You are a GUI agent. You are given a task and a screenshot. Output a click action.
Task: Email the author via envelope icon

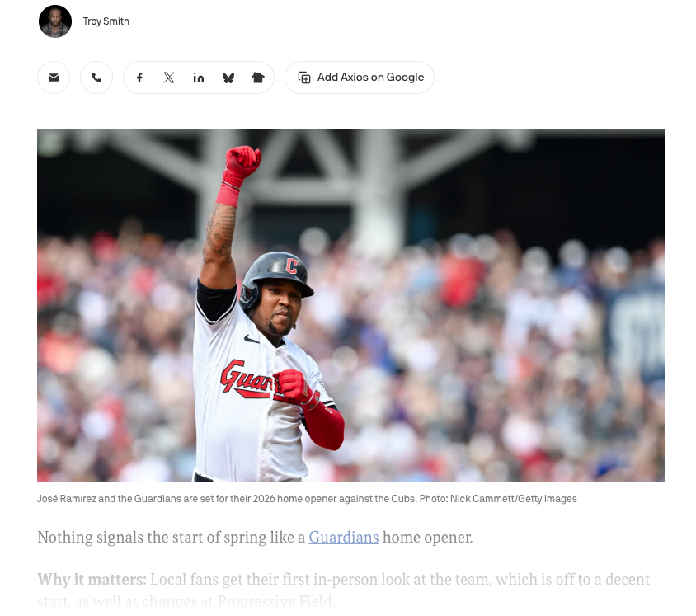[x=54, y=78]
